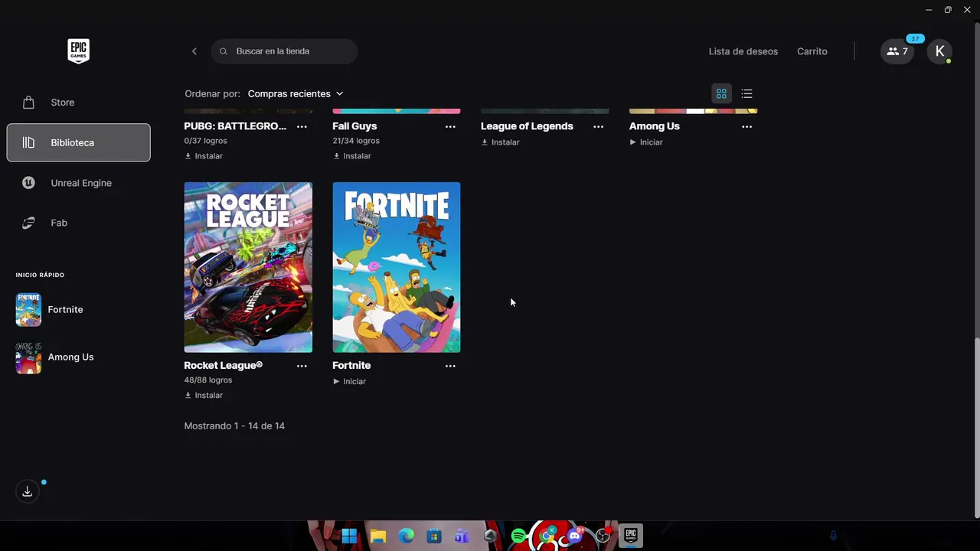
Task: Click the Among Us title in library grid
Action: [x=655, y=126]
